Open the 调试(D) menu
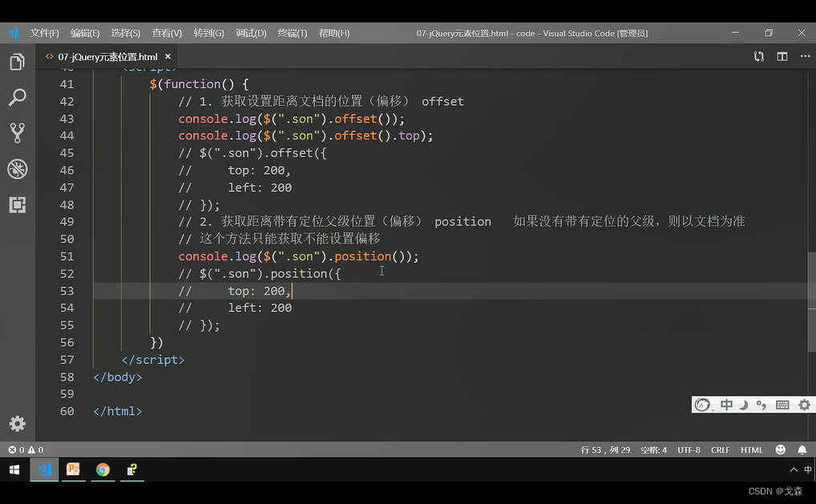 coord(251,34)
